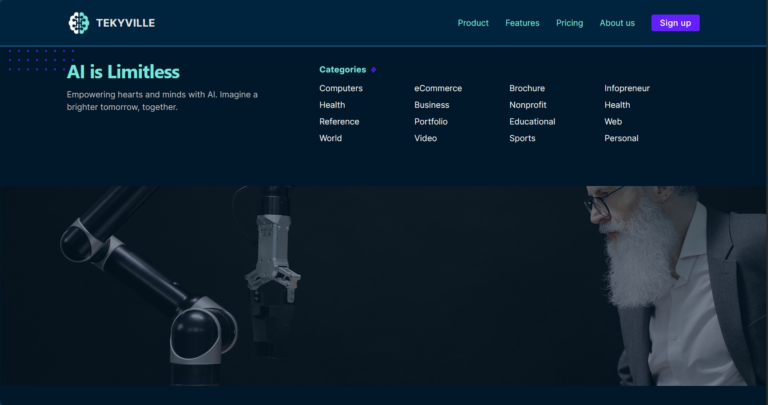Viewport: 768px width, 405px height.
Task: Click the diamond icon beside Categories
Action: [x=374, y=70]
